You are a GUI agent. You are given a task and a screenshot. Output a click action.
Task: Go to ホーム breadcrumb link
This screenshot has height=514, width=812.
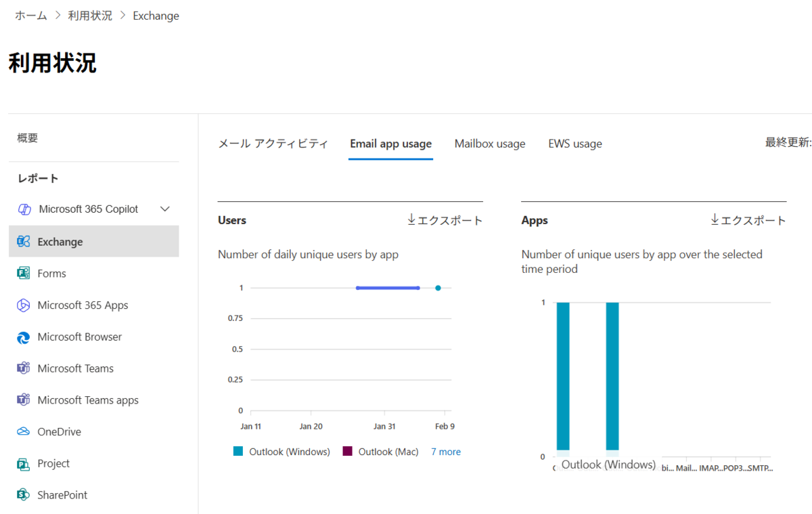tap(31, 16)
